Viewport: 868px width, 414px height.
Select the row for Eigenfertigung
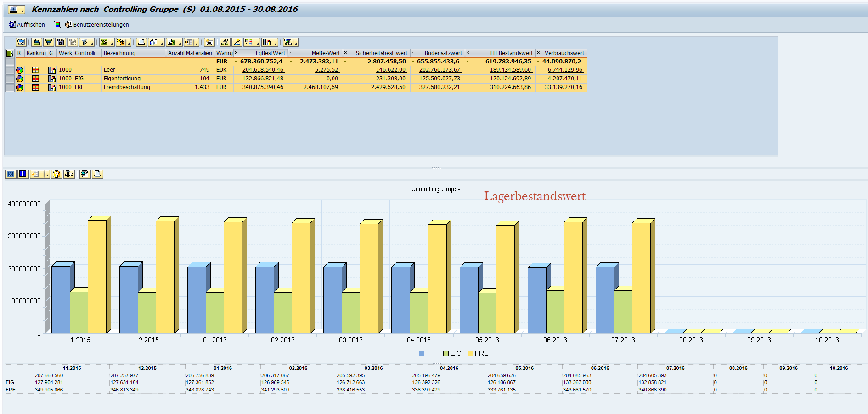coord(10,79)
